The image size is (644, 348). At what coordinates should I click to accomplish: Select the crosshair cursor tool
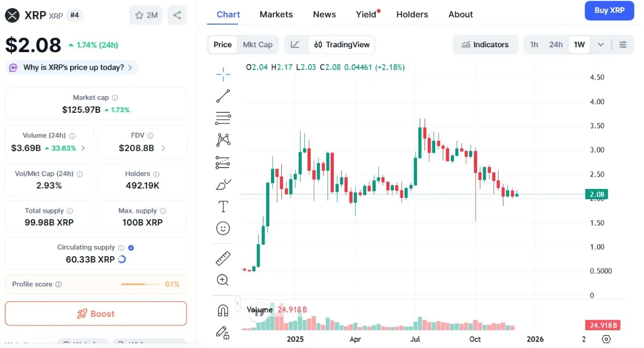tap(223, 74)
